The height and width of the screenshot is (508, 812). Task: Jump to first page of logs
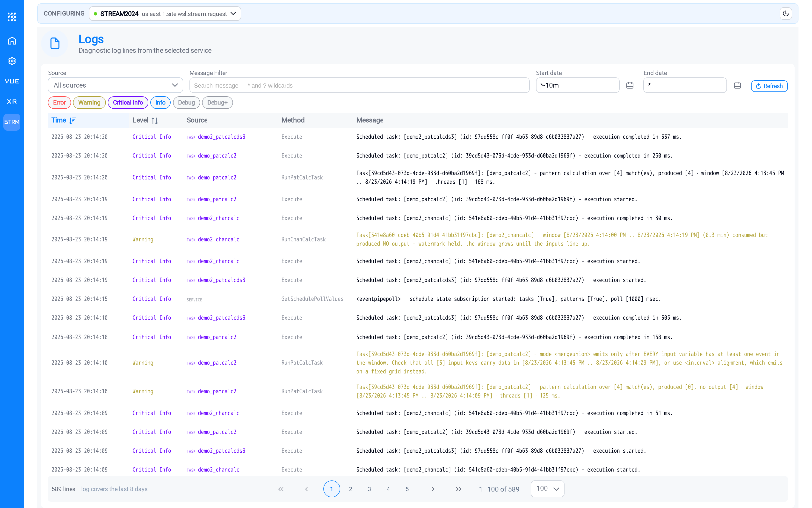point(281,489)
